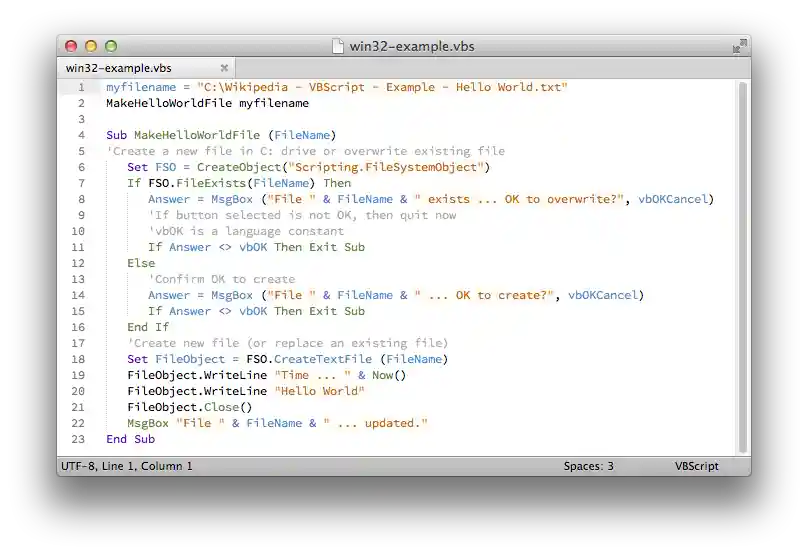Screen dimensions: 808x555
Task: Place cursor on the End Sub line
Action: pos(130,439)
